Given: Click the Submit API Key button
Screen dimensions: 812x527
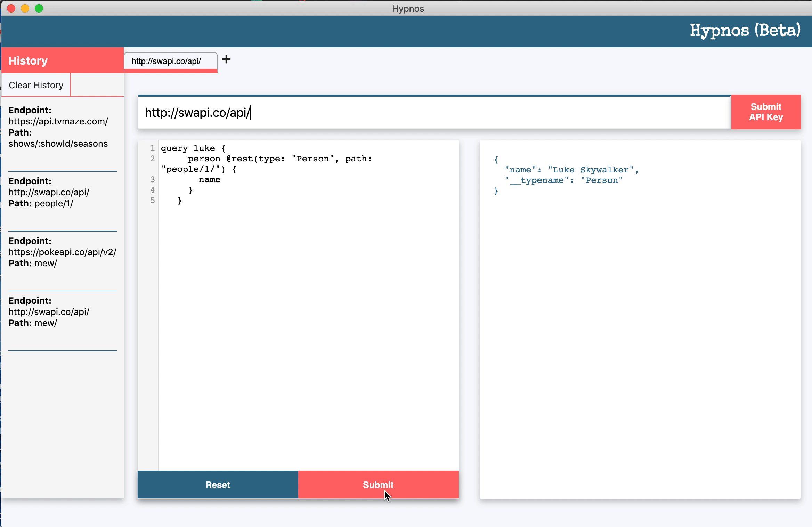Looking at the screenshot, I should [766, 112].
